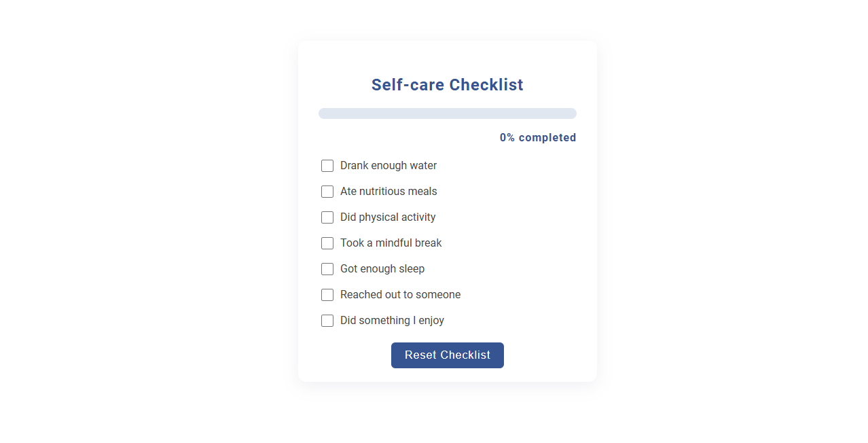868x443 pixels.
Task: Mark 'Did physical activity' as done
Action: pyautogui.click(x=327, y=217)
